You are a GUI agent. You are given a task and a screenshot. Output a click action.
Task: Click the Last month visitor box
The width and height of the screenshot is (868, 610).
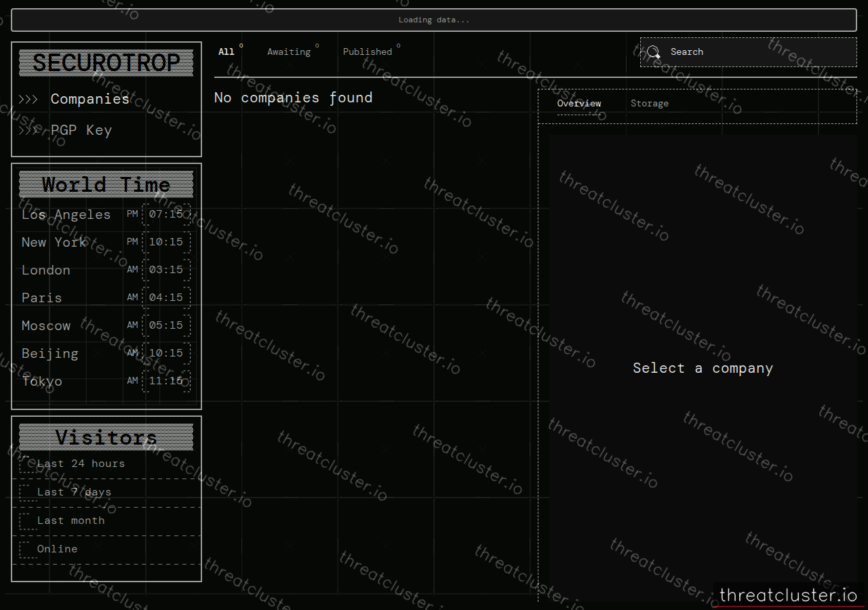click(28, 521)
